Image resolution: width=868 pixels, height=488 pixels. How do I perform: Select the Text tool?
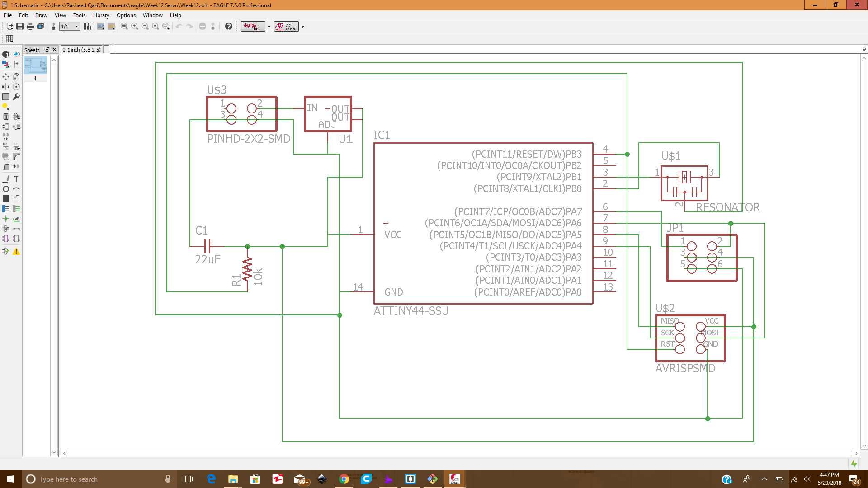point(16,179)
